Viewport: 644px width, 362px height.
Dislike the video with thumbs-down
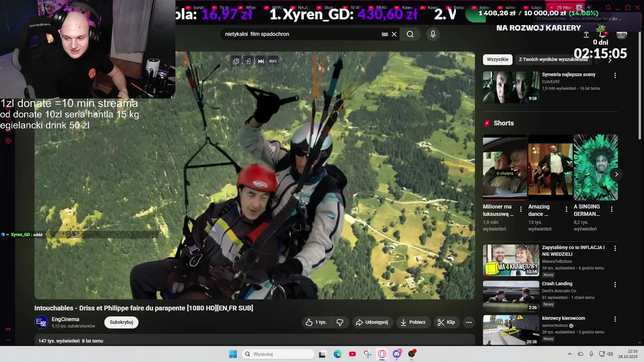(340, 322)
